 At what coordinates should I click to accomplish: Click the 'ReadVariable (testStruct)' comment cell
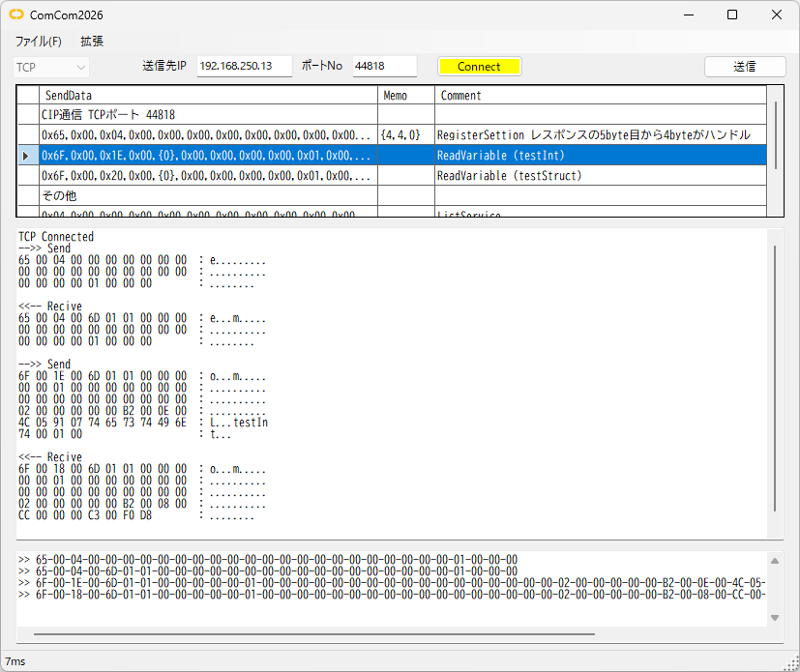pos(601,176)
